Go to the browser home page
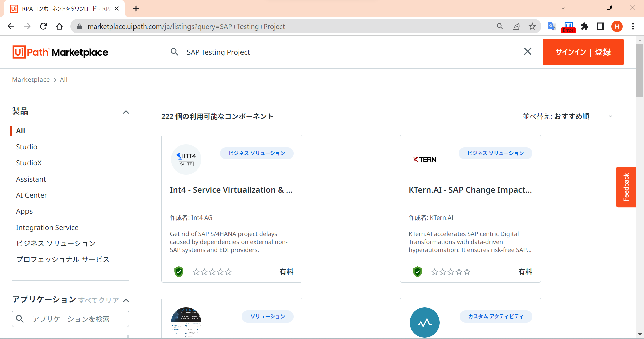Viewport: 644px width, 339px height. point(59,26)
